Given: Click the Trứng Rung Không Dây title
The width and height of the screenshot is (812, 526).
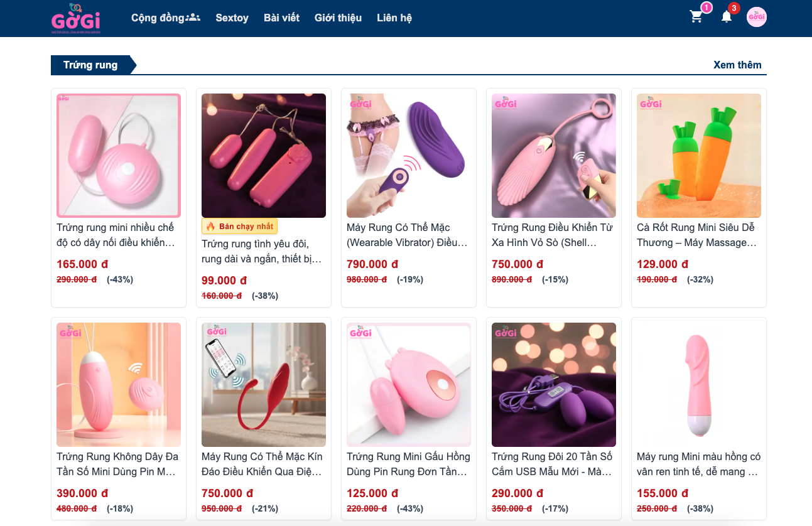Looking at the screenshot, I should (117, 464).
